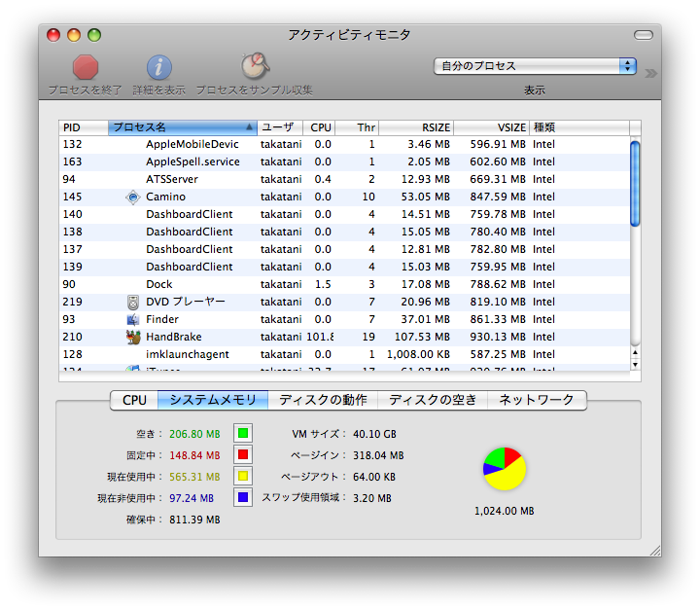Sort by VSIZE column header
The image size is (700, 610).
492,127
